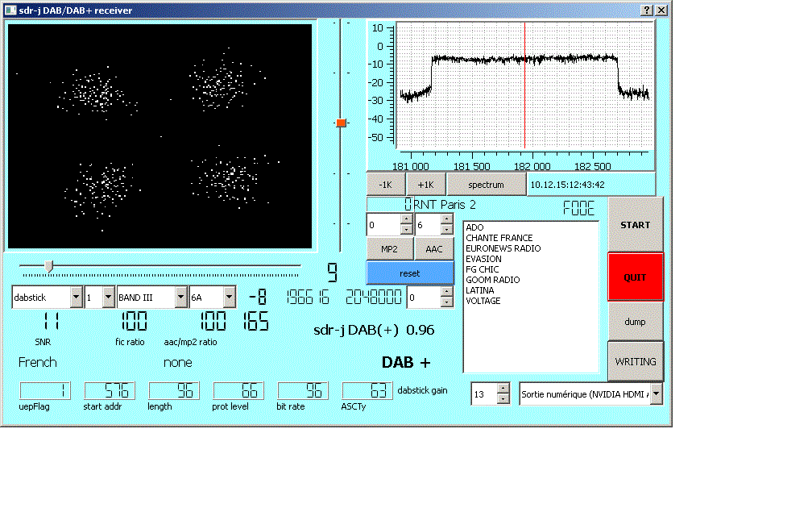812x508 pixels.
Task: Click the SNR LCD value 11
Action: point(52,322)
